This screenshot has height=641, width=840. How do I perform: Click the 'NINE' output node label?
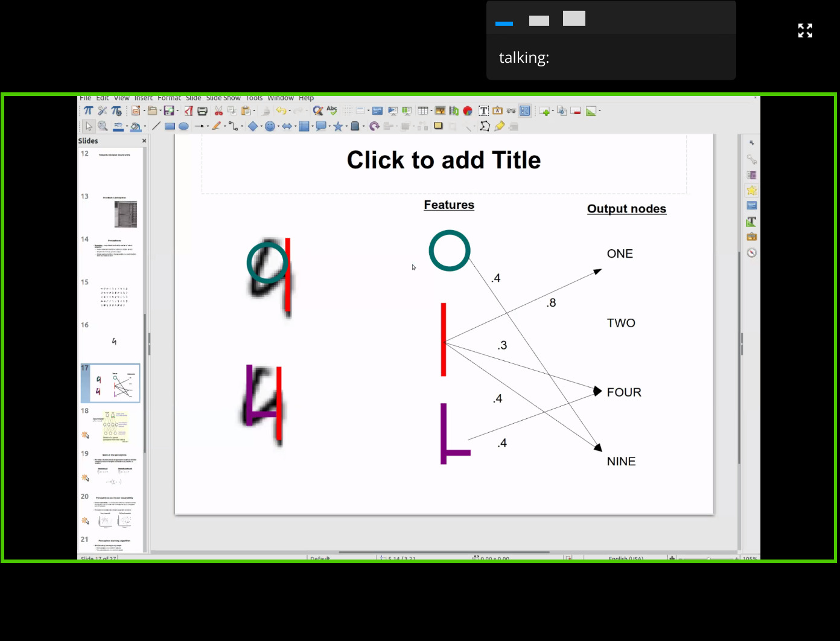tap(621, 461)
